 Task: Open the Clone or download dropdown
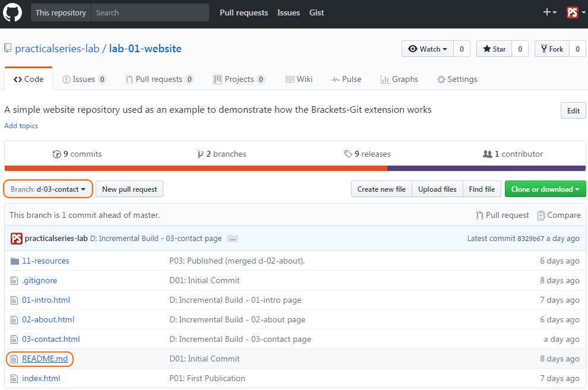point(545,189)
